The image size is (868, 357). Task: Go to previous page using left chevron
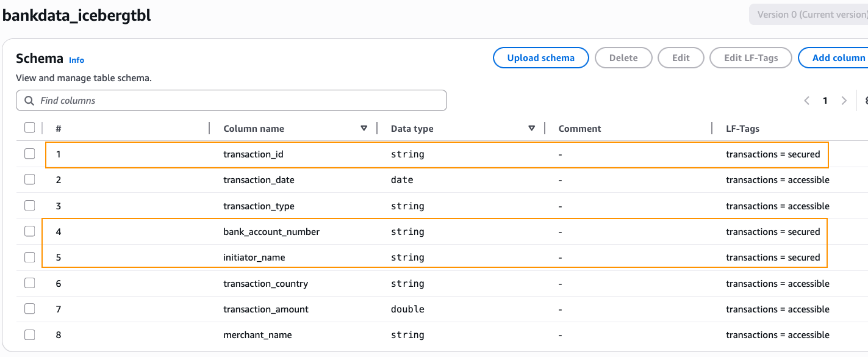pyautogui.click(x=807, y=101)
